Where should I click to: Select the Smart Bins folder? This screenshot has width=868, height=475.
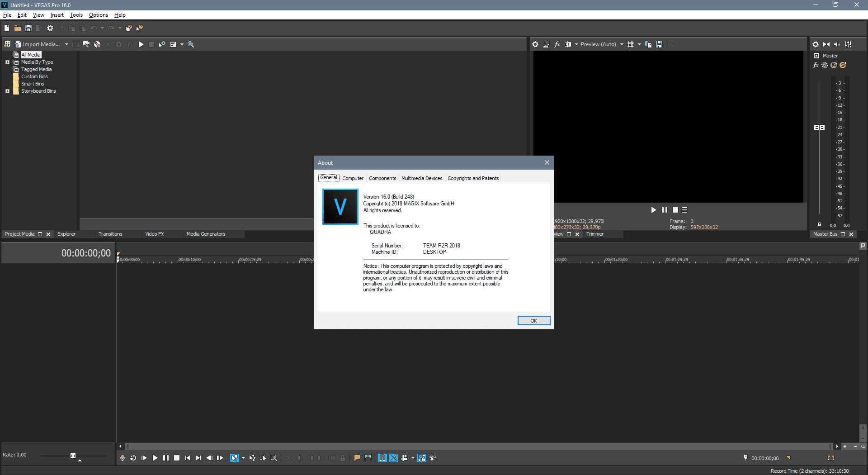(x=33, y=84)
